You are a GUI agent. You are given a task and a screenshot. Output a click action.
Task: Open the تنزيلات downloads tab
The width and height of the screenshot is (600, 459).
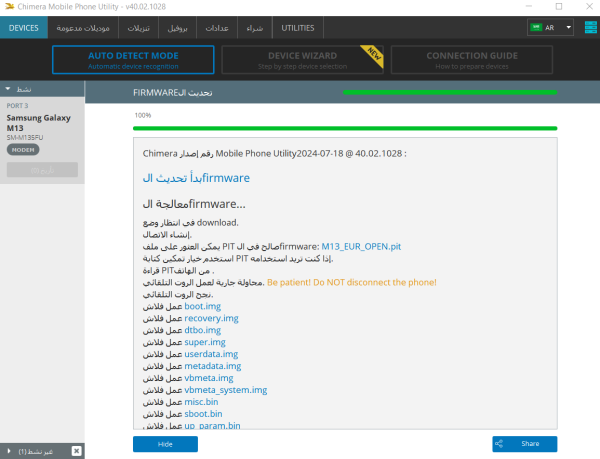point(139,28)
